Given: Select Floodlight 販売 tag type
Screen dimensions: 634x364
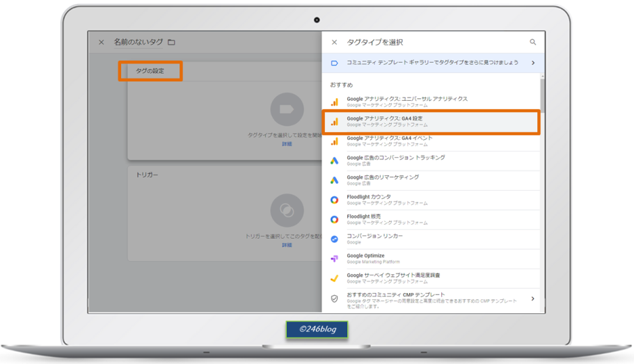Looking at the screenshot, I should point(431,220).
